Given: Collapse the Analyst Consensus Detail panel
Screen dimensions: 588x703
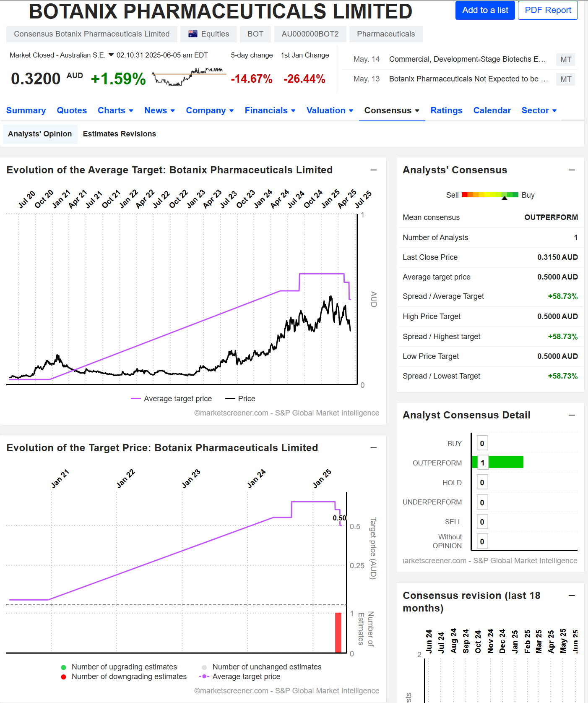Looking at the screenshot, I should click(x=572, y=415).
